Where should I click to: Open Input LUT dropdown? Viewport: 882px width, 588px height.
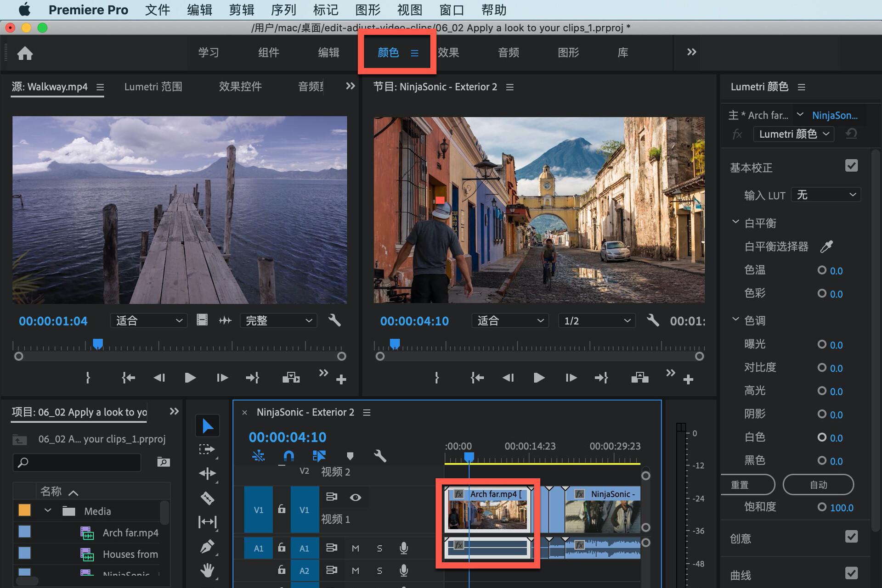point(825,195)
